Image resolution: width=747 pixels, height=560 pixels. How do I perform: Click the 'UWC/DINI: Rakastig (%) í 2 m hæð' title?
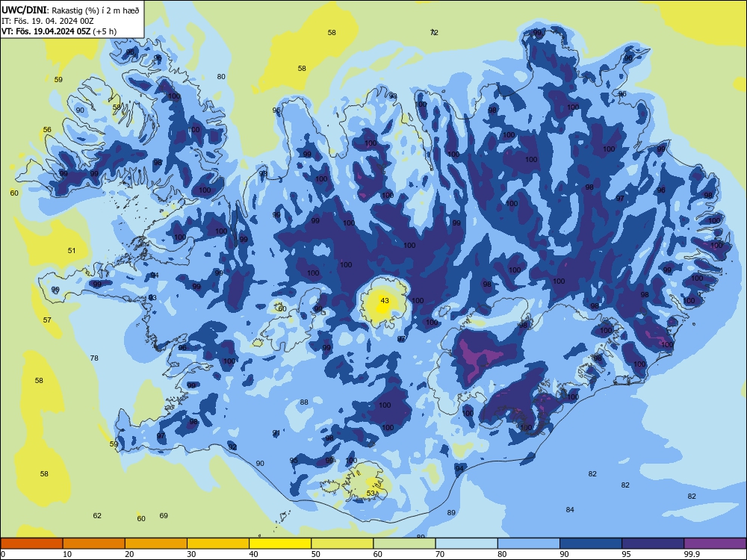tap(70, 10)
